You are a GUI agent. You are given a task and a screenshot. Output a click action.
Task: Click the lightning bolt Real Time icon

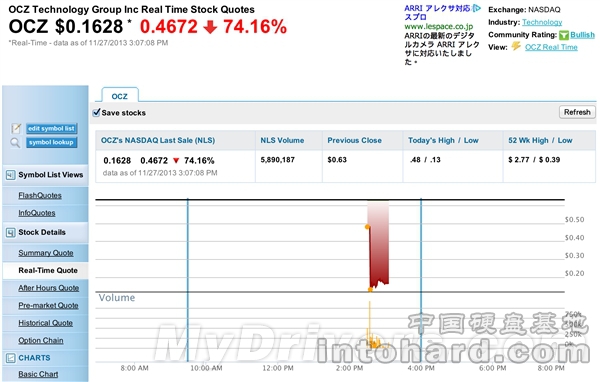[516, 46]
